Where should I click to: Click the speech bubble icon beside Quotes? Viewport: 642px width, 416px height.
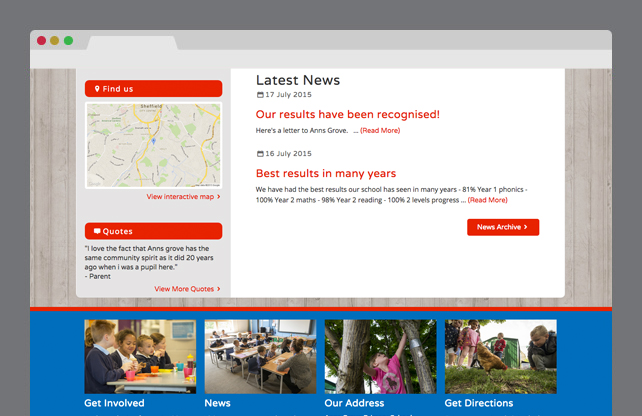(97, 231)
